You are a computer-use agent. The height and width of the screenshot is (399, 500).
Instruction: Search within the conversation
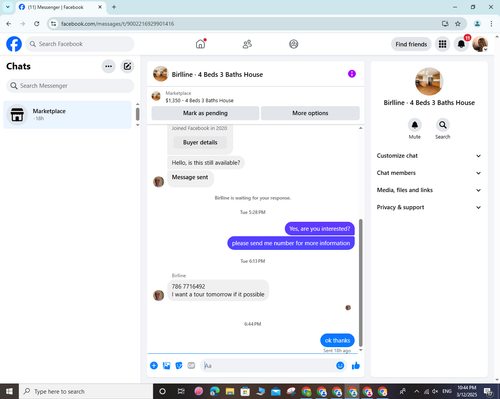[443, 125]
